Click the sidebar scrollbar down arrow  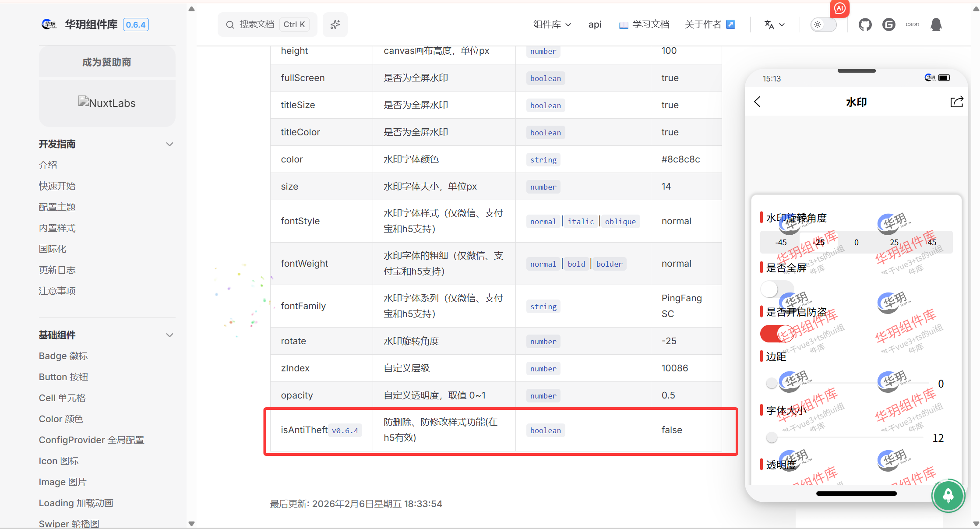(191, 524)
